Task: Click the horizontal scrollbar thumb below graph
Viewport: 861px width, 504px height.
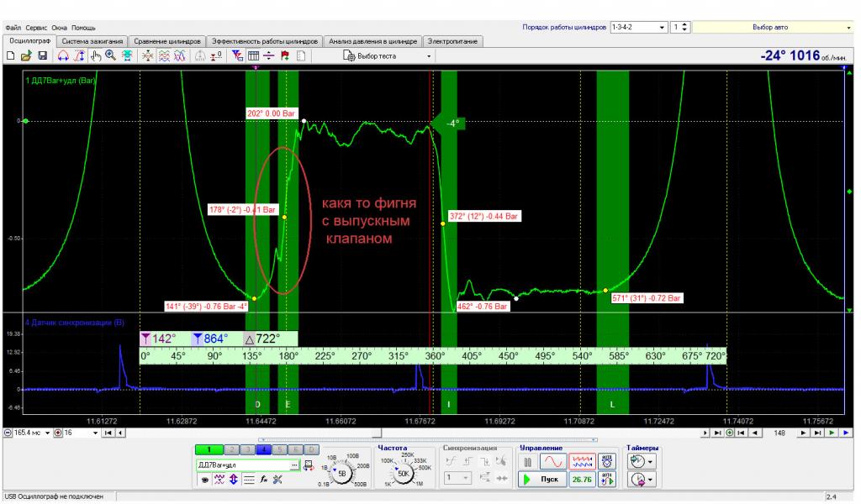Action: click(x=376, y=433)
